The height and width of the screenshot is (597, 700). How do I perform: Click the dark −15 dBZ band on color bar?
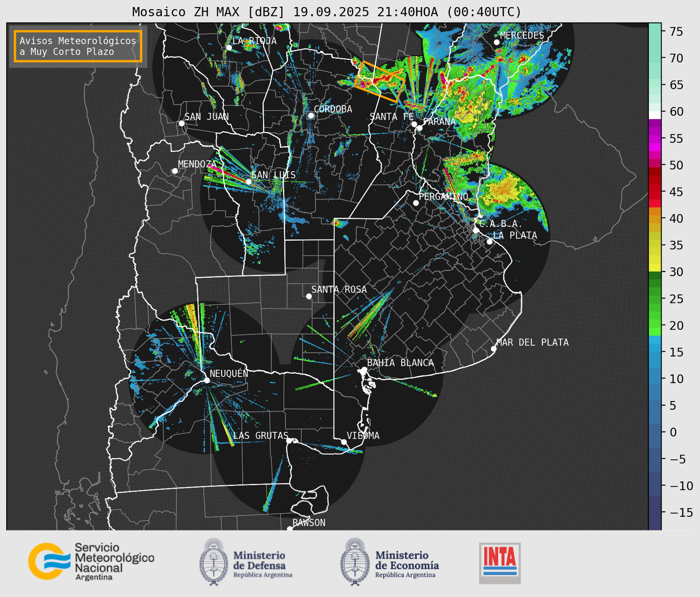click(x=655, y=512)
